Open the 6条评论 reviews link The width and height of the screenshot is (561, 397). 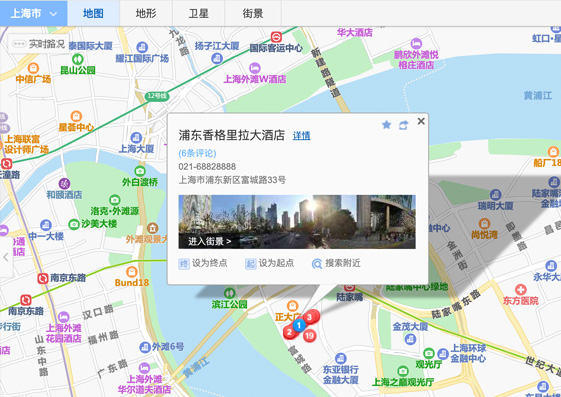(197, 153)
